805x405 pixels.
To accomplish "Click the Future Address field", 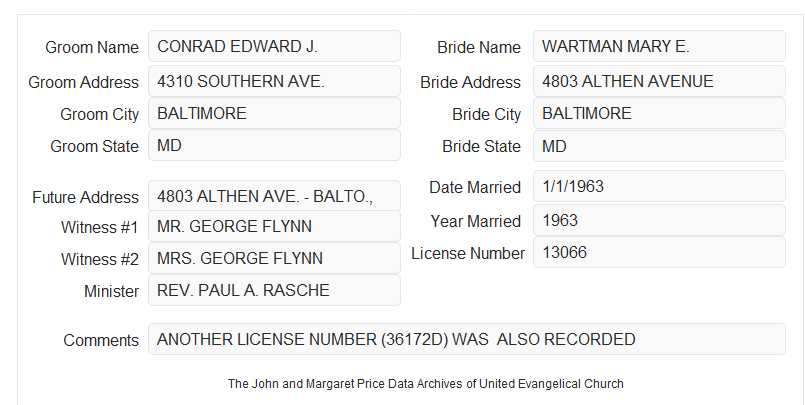I will [x=274, y=196].
